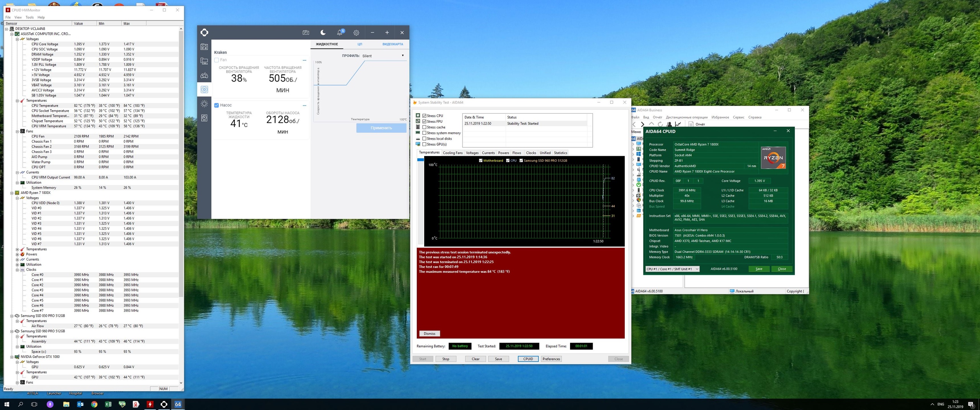980x410 pixels.
Task: Collapse ASUSTeK Fans tree node
Action: tap(17, 131)
